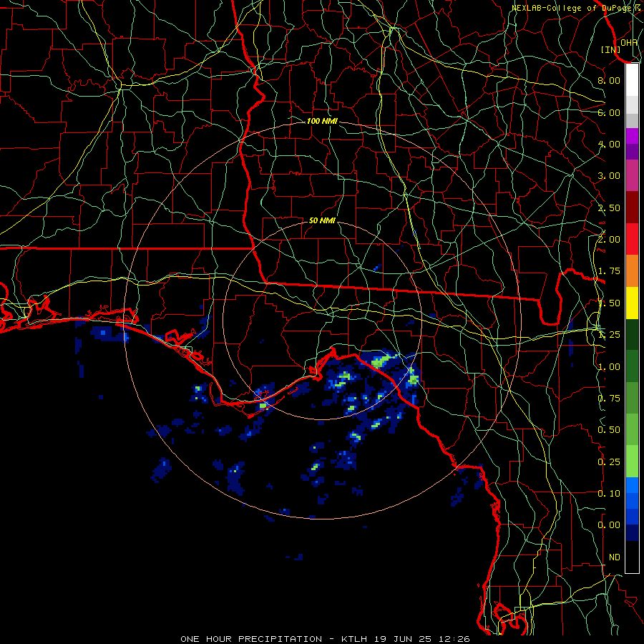Click the 6.00 legend value
Image resolution: width=644 pixels, height=644 pixels.
tap(609, 112)
